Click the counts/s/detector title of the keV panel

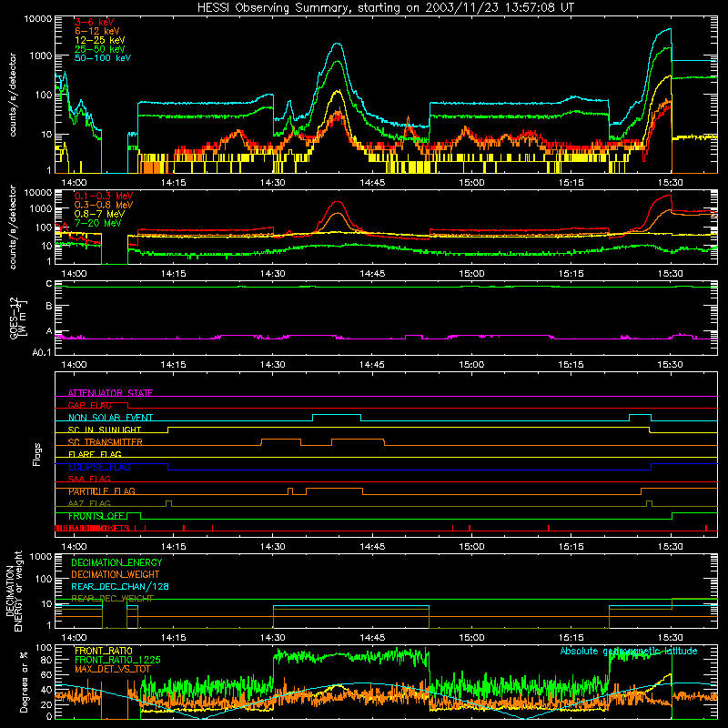point(13,95)
